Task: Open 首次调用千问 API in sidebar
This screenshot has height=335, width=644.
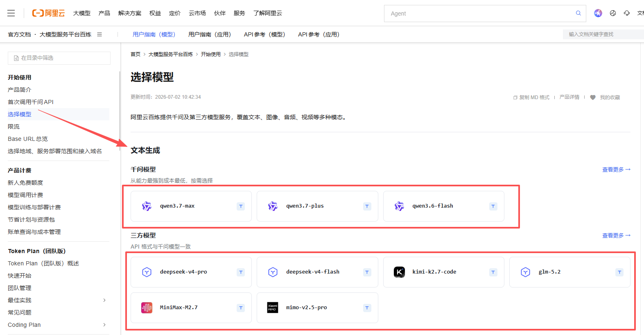Action: point(31,102)
